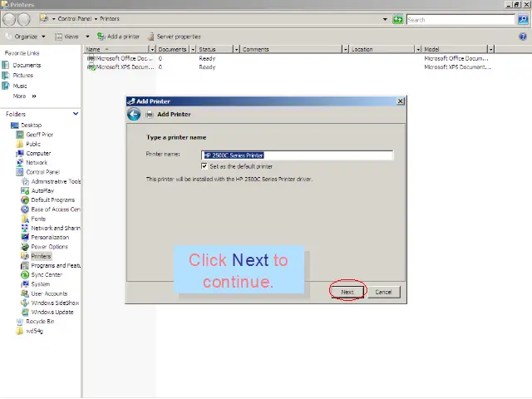
Task: Click the Power Options icon
Action: pyautogui.click(x=25, y=247)
